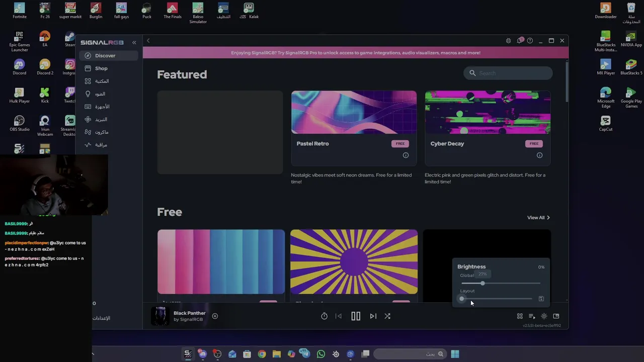The width and height of the screenshot is (644, 362).
Task: Open Pastel Retro effect thumbnail
Action: [x=354, y=112]
